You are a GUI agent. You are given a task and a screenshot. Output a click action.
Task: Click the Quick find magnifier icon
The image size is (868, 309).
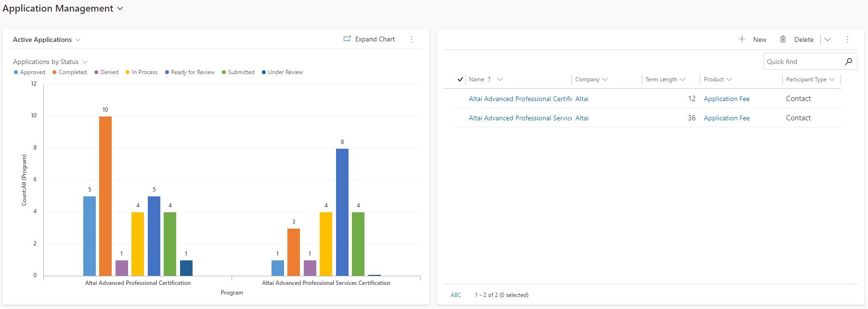pos(849,61)
